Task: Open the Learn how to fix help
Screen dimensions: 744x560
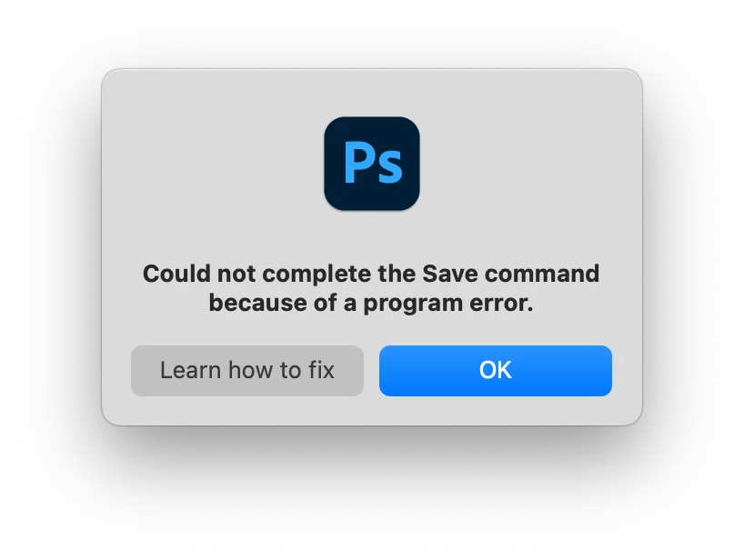Action: [247, 370]
